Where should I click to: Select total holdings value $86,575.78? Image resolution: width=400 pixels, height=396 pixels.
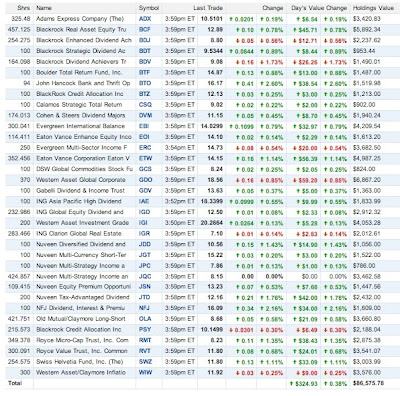(x=368, y=383)
